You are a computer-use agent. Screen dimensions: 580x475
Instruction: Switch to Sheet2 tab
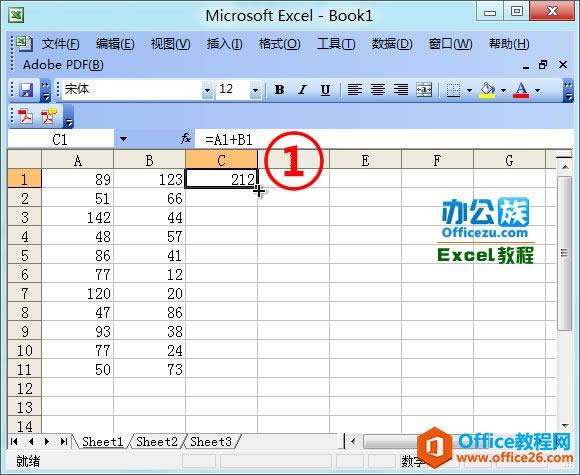[x=156, y=441]
